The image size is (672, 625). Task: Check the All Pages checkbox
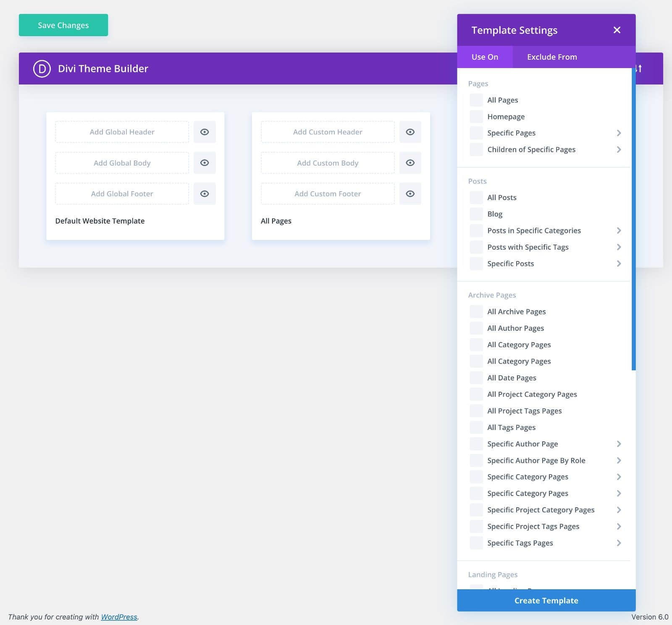point(475,100)
